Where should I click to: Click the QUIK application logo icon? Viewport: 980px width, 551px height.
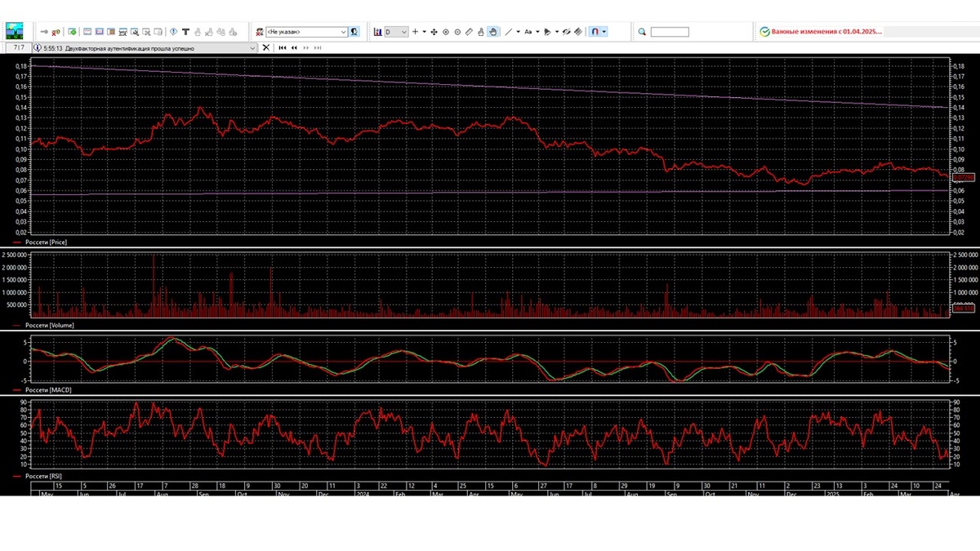(15, 31)
